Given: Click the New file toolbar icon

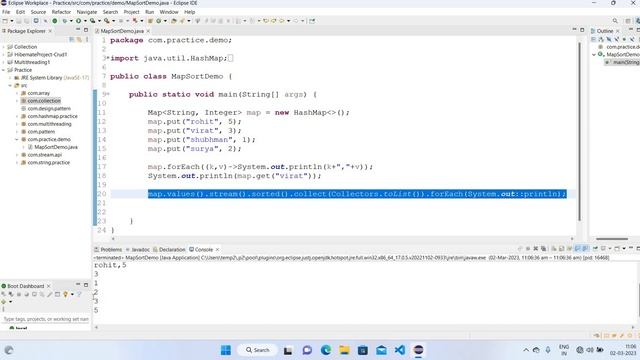Looking at the screenshot, I should coord(5,21).
